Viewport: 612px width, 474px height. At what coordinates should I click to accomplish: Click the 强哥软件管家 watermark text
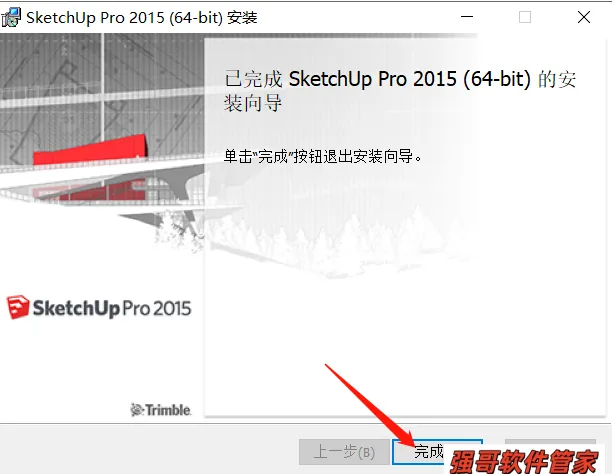coord(524,462)
